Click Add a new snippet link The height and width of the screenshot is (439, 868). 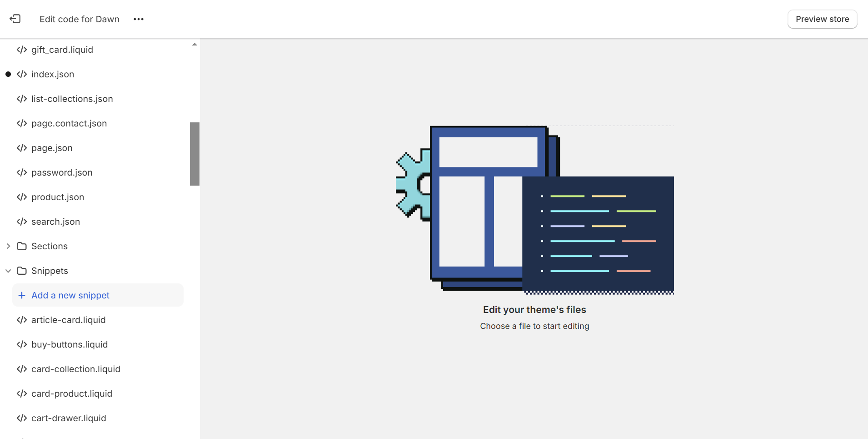[x=70, y=295]
